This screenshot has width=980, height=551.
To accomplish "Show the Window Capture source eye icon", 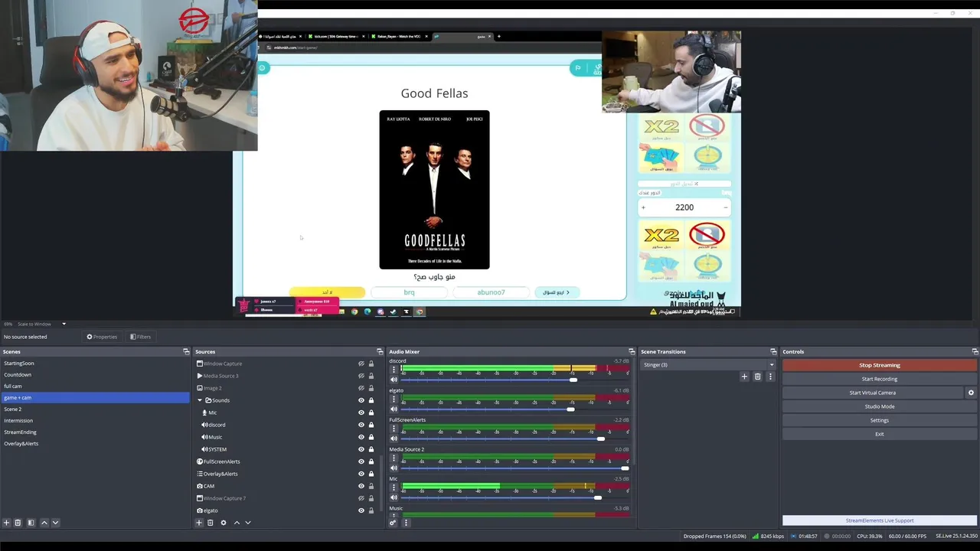I will [x=361, y=364].
